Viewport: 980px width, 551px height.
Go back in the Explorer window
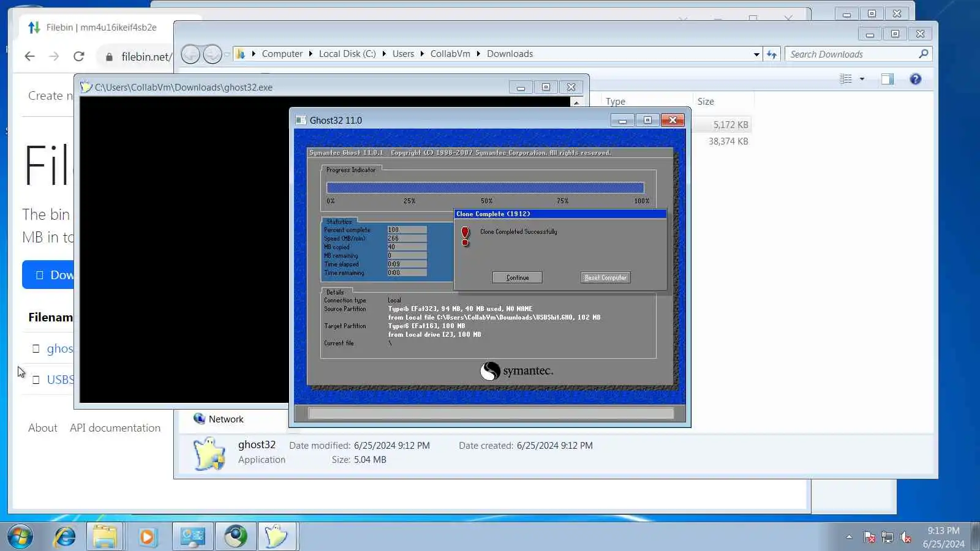tap(190, 54)
